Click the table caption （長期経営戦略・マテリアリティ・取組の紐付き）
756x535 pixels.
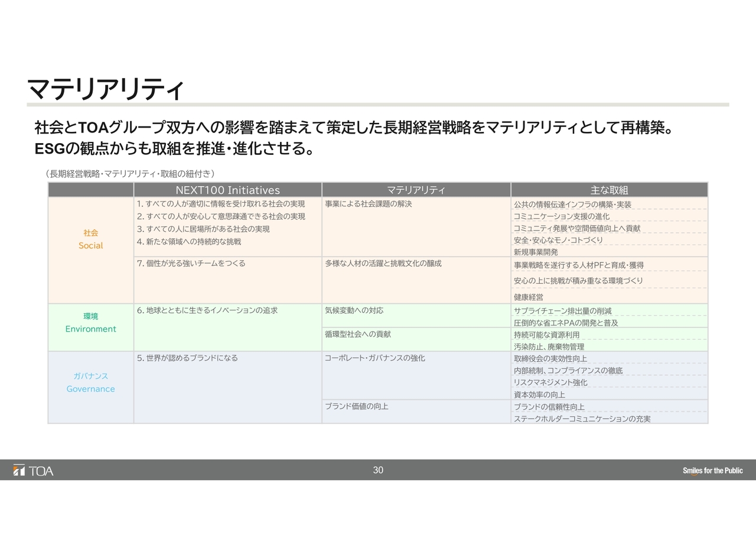tap(129, 173)
